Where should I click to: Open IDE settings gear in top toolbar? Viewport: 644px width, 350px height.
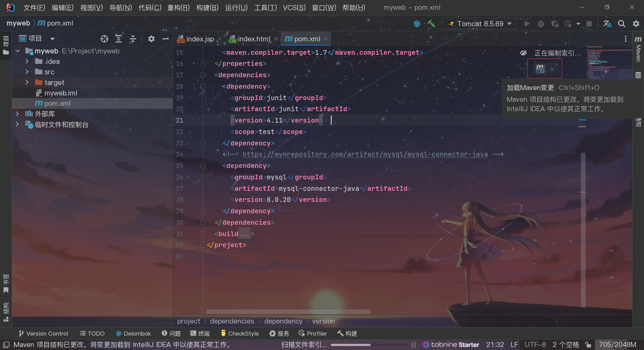[x=636, y=24]
